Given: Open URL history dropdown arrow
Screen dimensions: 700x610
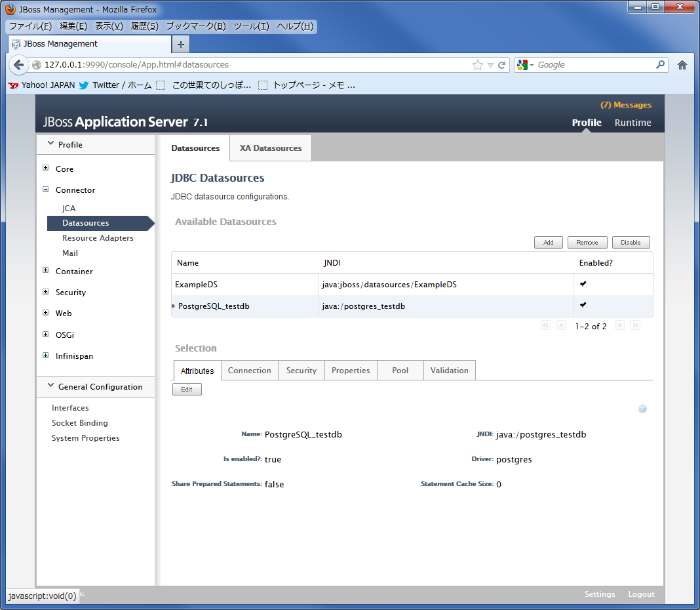Looking at the screenshot, I should tap(490, 65).
